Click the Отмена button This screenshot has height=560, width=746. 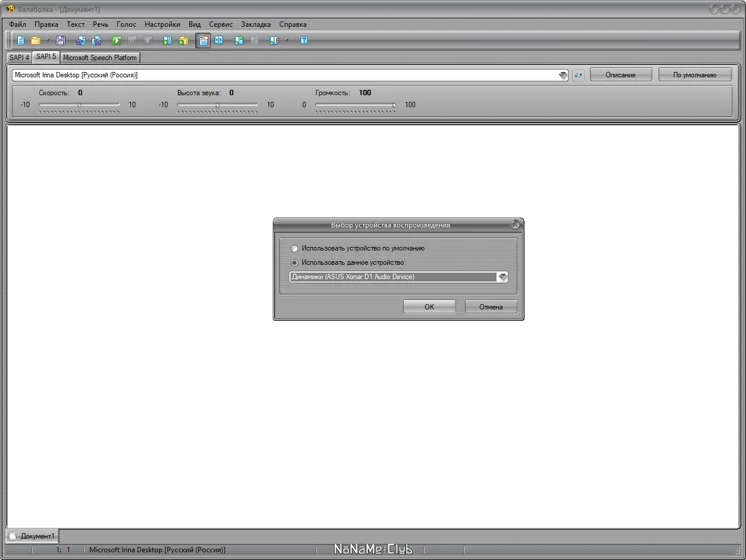491,307
